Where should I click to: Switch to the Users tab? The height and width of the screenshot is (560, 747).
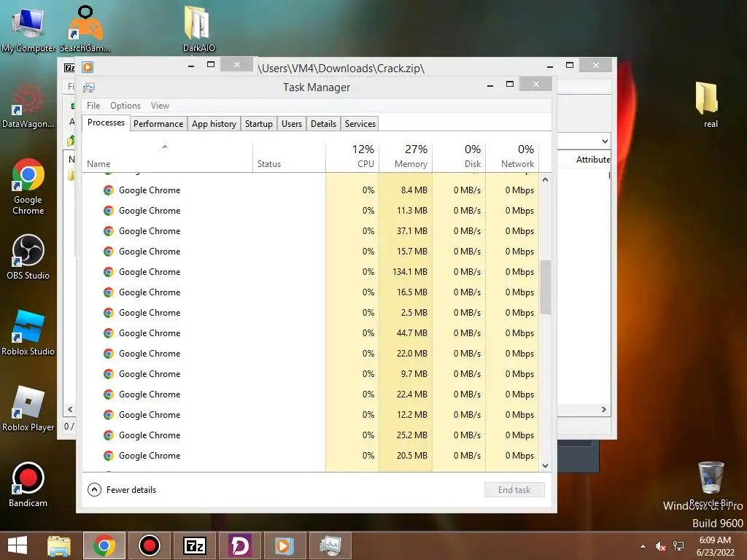click(x=292, y=124)
